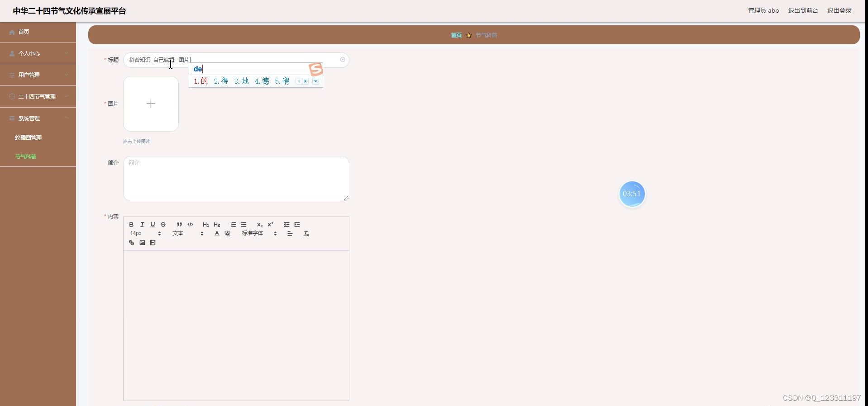Choose IME candidate 5 嘚
Screen dimensions: 868x406
(282, 81)
